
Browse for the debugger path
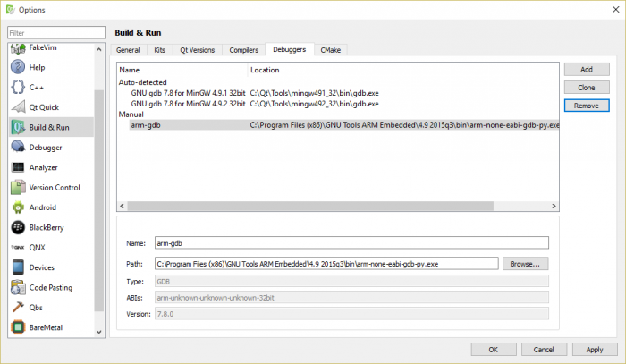coord(525,264)
